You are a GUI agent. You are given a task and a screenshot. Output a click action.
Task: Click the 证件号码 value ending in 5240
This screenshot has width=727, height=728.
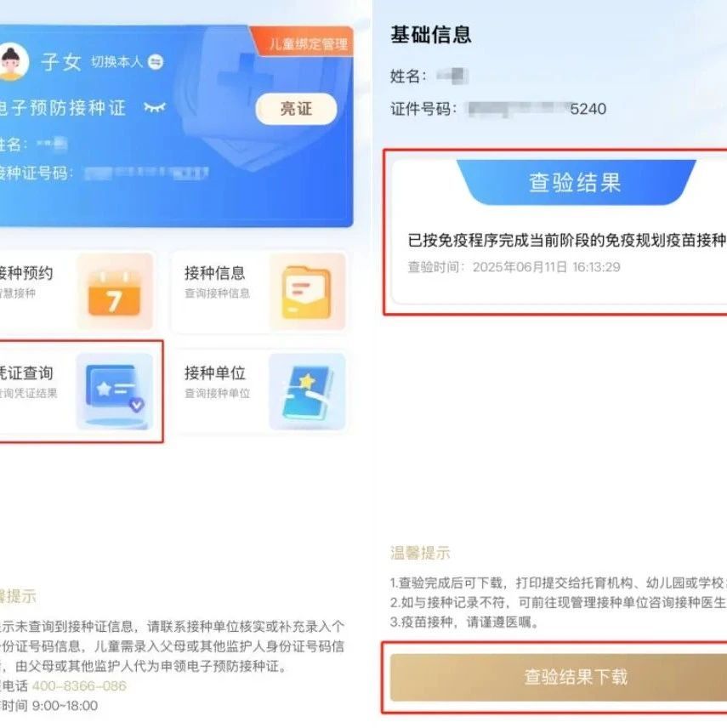tap(537, 109)
